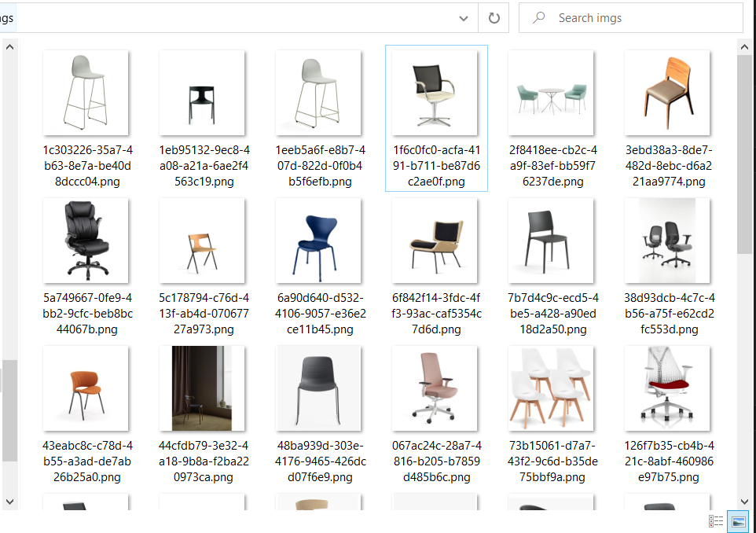Select the black executive office chair thumbnail
The height and width of the screenshot is (533, 756).
click(86, 240)
